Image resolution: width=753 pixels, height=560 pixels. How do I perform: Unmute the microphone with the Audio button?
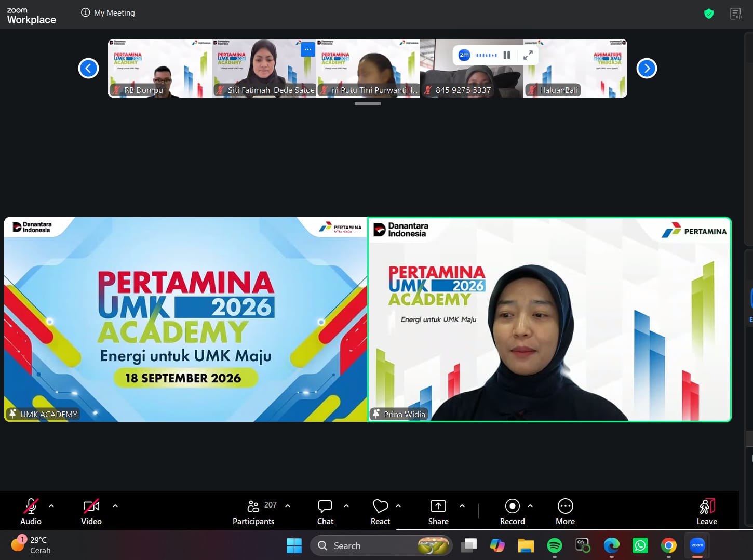tap(31, 512)
